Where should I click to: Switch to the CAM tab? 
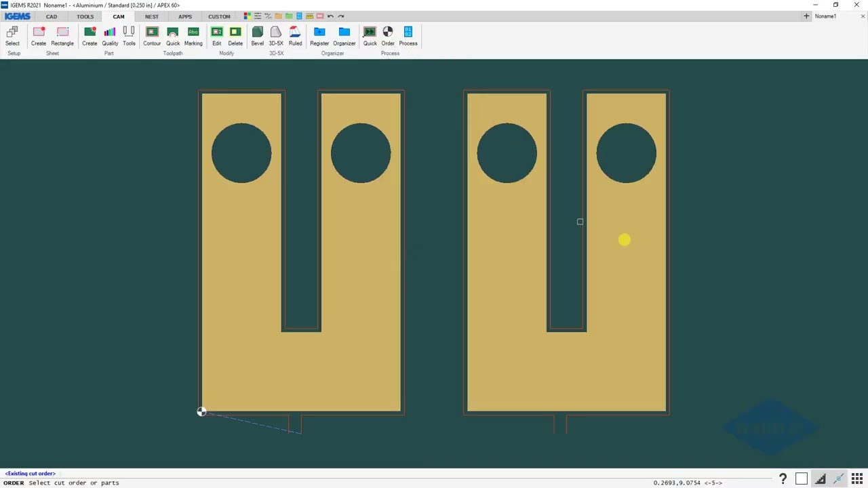(119, 16)
